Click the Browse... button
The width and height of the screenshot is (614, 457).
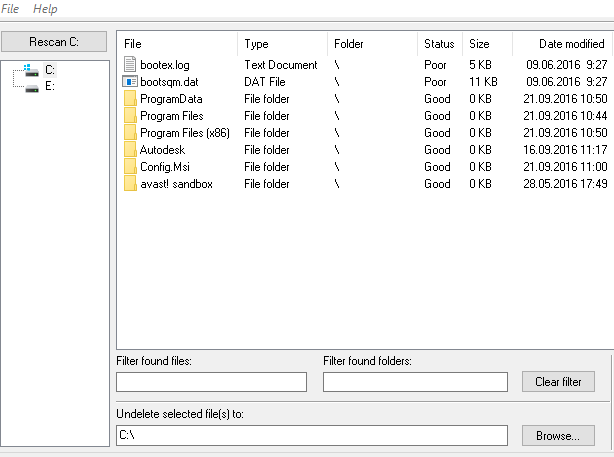(558, 435)
